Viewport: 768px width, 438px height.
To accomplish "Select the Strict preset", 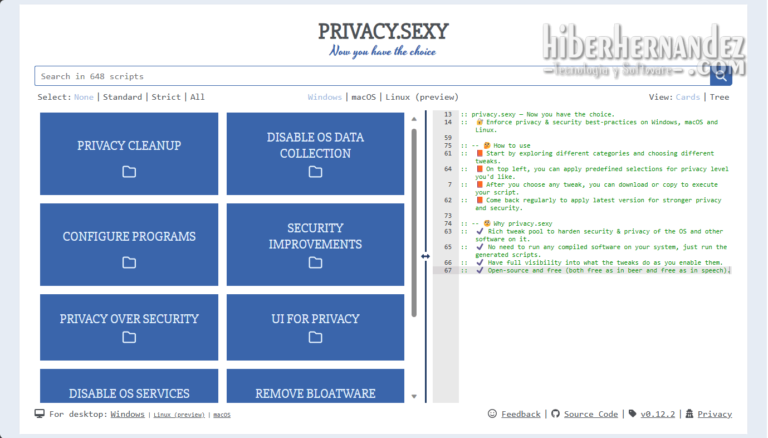I will [x=167, y=97].
